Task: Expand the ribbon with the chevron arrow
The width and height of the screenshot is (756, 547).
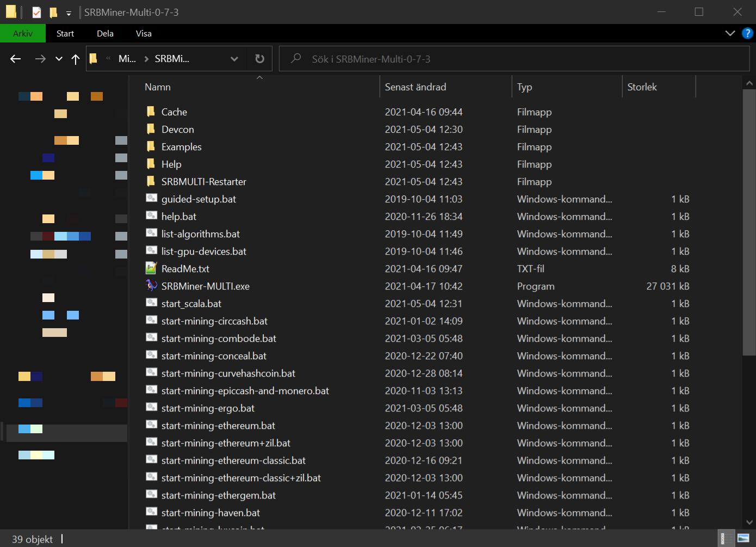Action: point(730,33)
